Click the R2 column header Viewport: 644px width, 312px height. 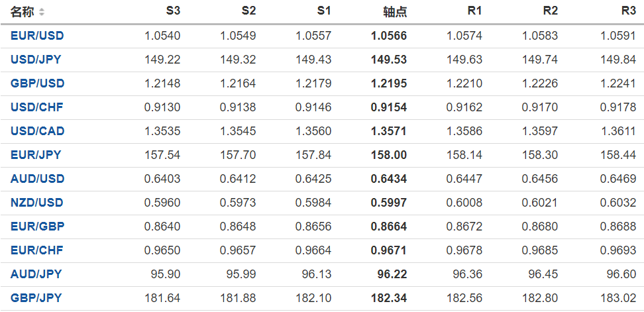550,11
